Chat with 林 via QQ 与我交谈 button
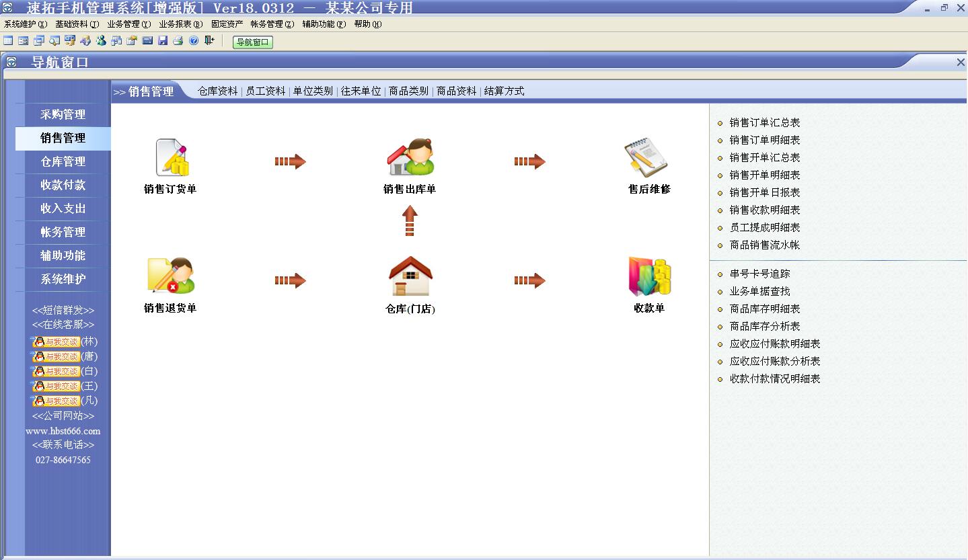The width and height of the screenshot is (968, 560). pos(56,342)
